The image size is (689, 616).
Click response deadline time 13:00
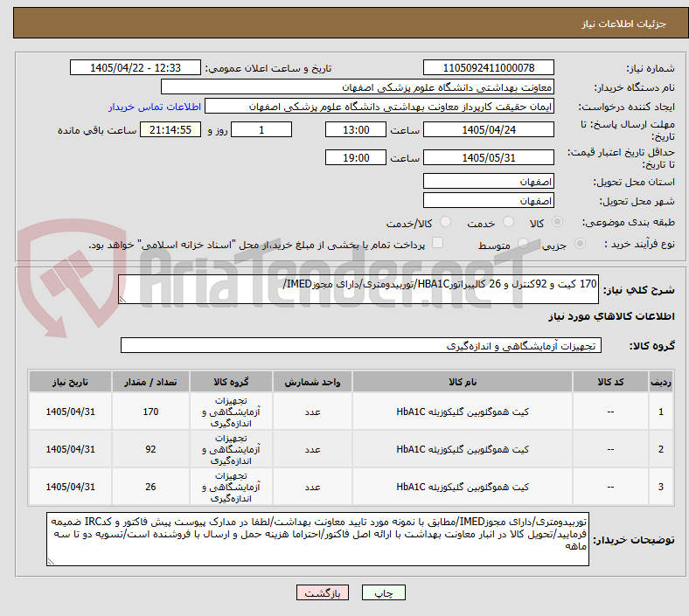(356, 129)
